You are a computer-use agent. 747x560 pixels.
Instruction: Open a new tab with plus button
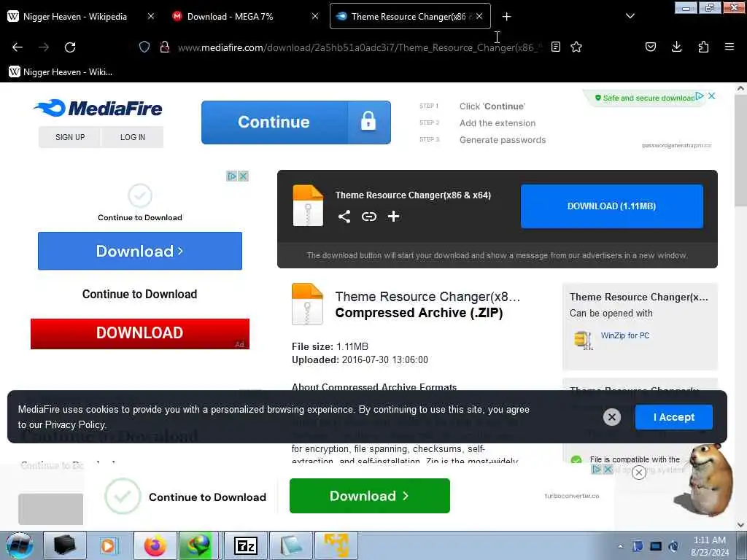point(506,17)
